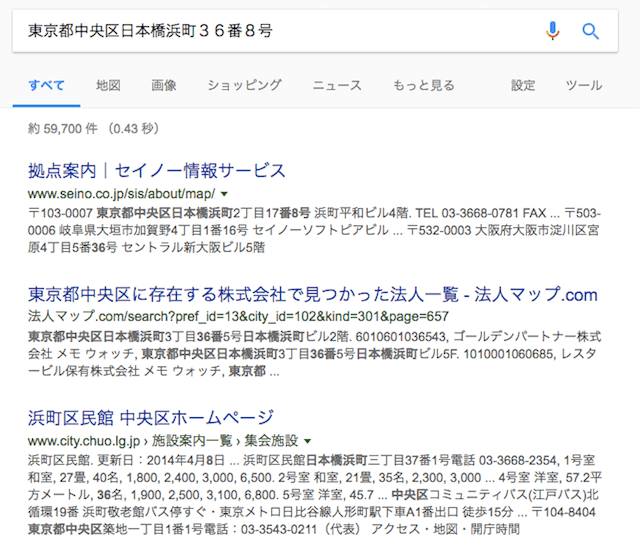Screen dimensions: 640x552
Task: Click www.city.chuo.lg.jp breadcrumb URL
Action: click(84, 441)
